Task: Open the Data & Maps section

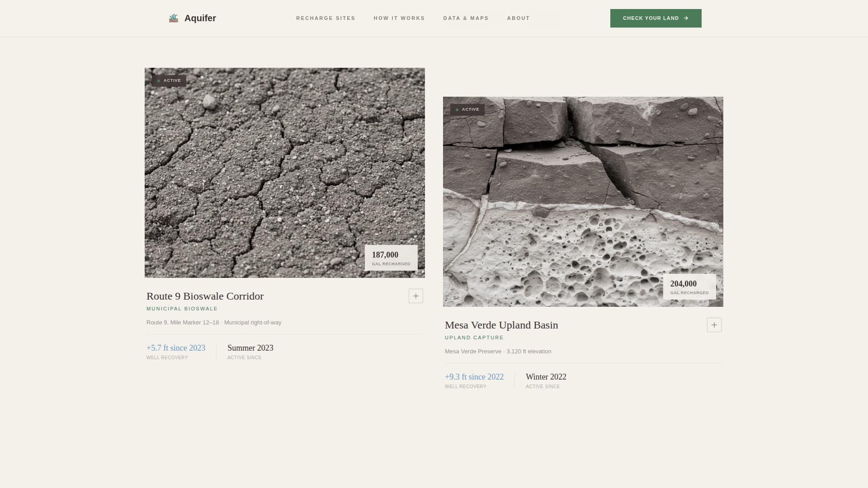Action: click(x=466, y=18)
